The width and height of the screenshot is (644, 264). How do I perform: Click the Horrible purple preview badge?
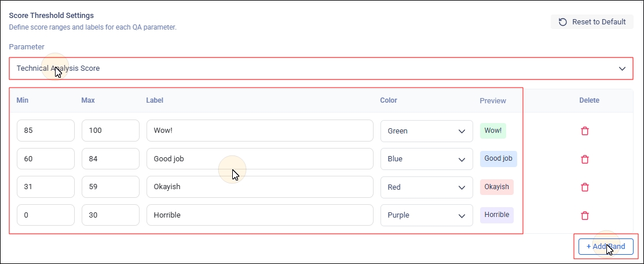(496, 215)
